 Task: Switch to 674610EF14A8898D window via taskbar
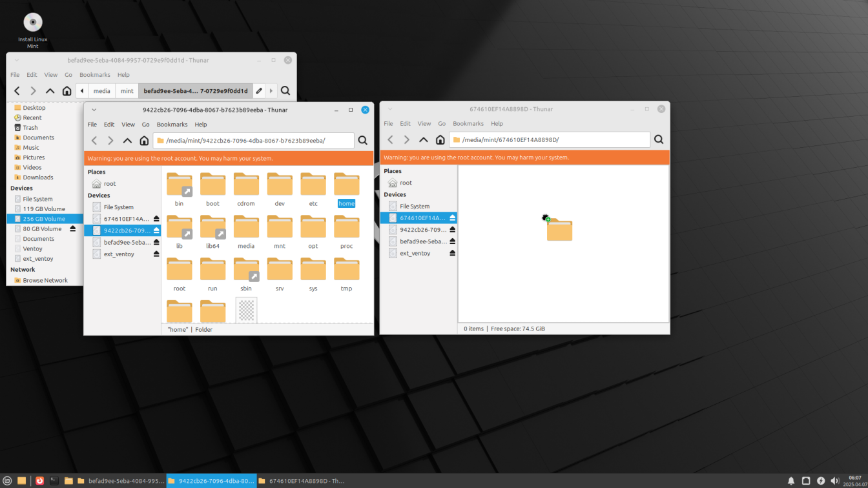(x=302, y=481)
